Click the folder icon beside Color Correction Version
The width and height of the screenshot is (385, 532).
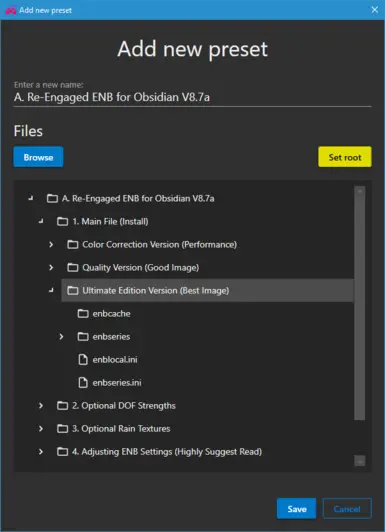73,245
